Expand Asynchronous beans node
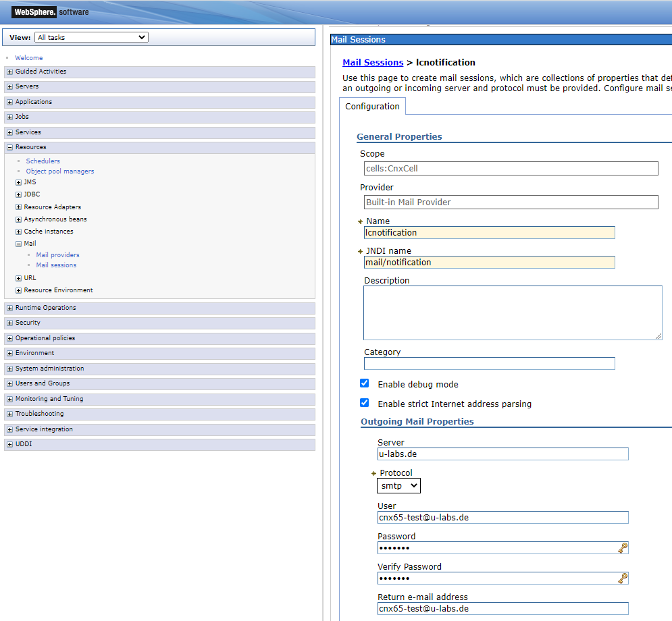 (x=18, y=219)
